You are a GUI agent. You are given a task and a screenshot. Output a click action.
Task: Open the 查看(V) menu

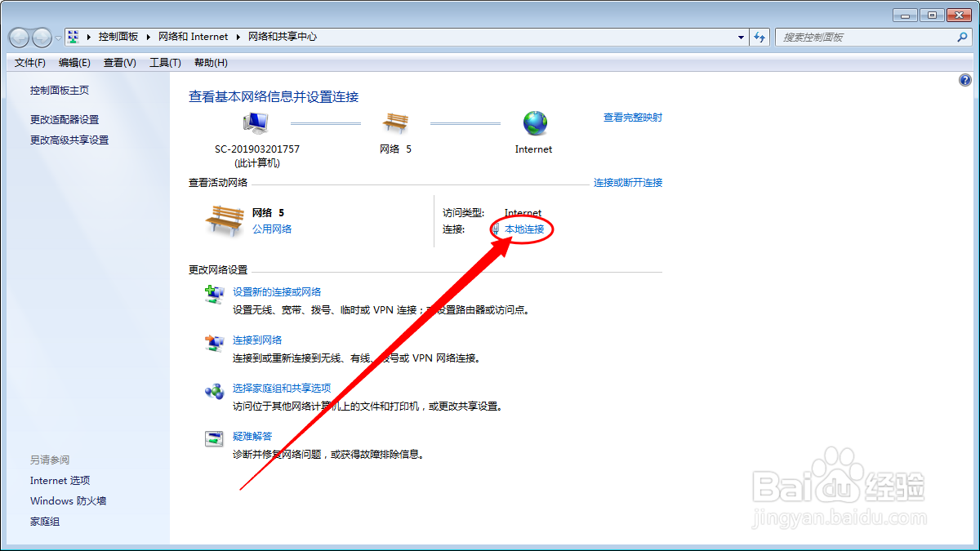118,62
